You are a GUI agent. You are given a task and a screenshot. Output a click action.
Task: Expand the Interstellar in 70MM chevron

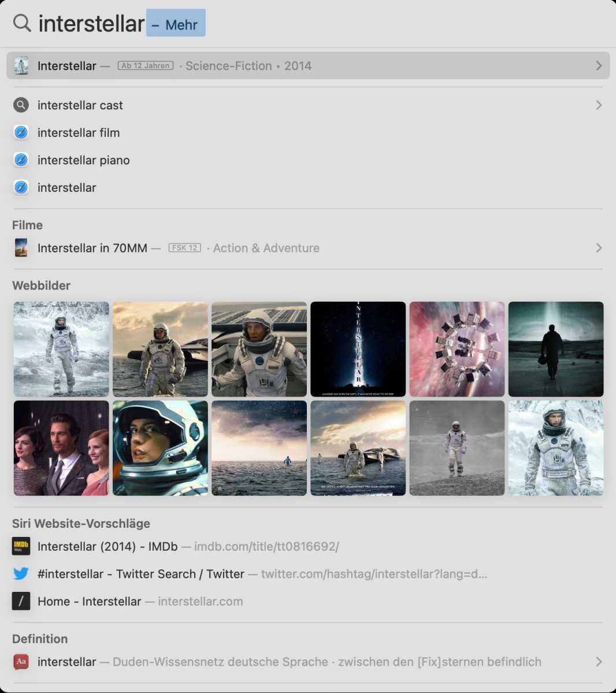coord(599,247)
